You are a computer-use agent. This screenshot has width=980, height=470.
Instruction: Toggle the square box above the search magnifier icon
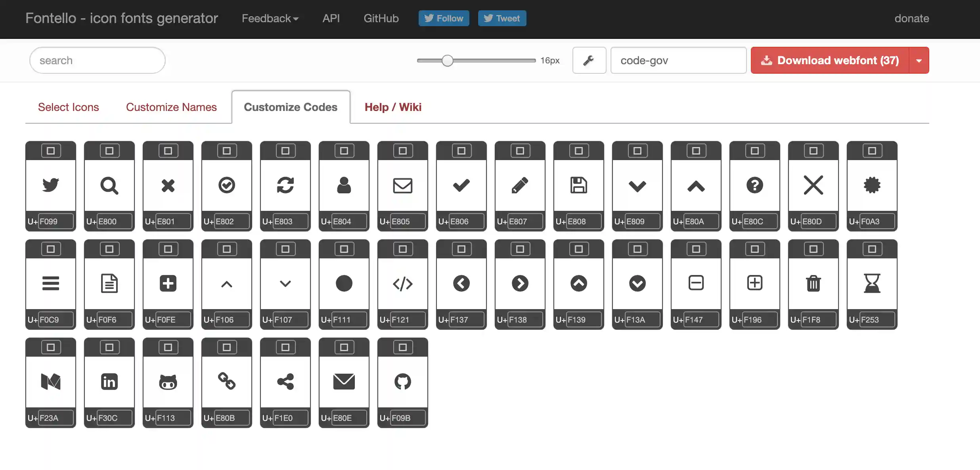pos(109,151)
